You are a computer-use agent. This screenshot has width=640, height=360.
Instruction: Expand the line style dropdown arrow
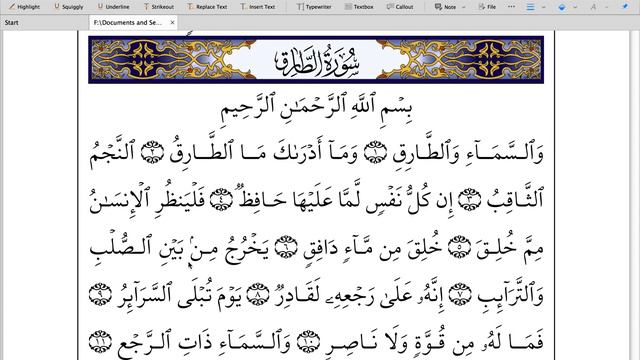pyautogui.click(x=544, y=7)
